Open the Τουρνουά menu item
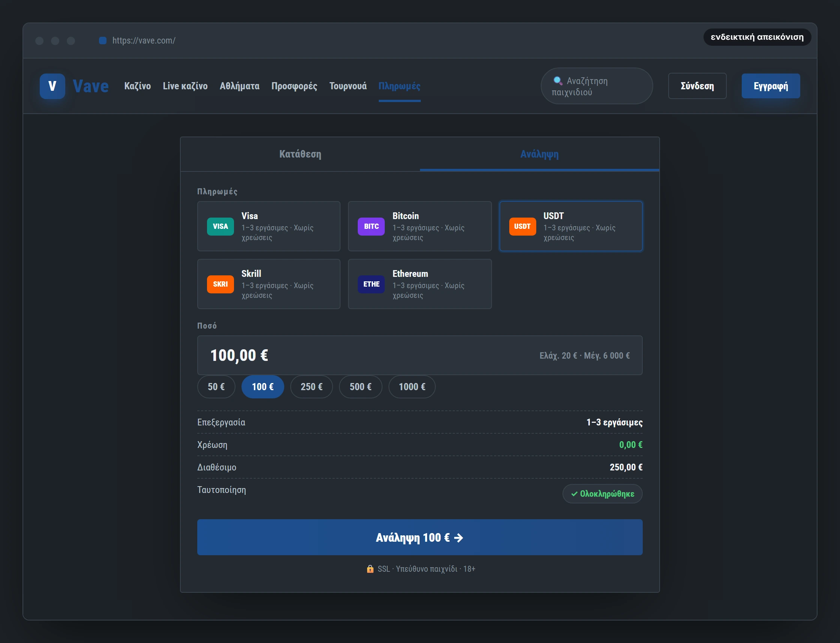 tap(348, 86)
